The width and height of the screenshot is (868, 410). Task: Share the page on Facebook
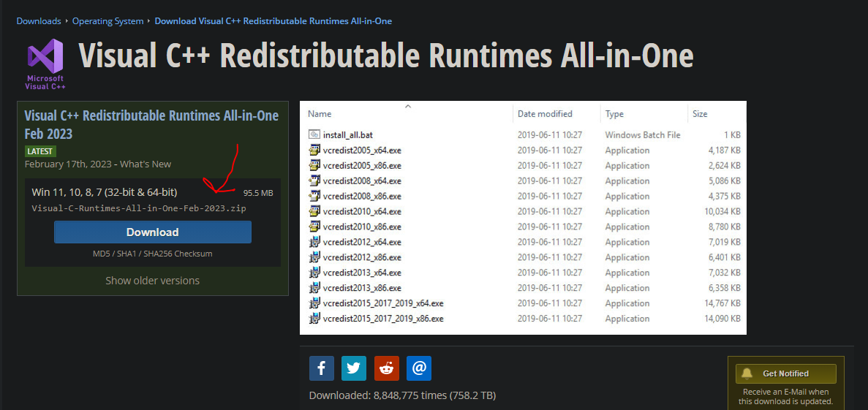click(x=322, y=368)
